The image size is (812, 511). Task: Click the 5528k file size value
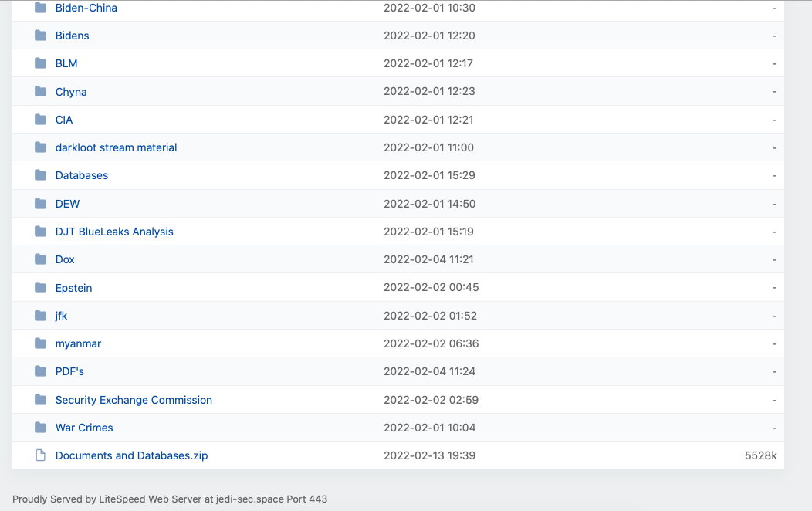(761, 455)
